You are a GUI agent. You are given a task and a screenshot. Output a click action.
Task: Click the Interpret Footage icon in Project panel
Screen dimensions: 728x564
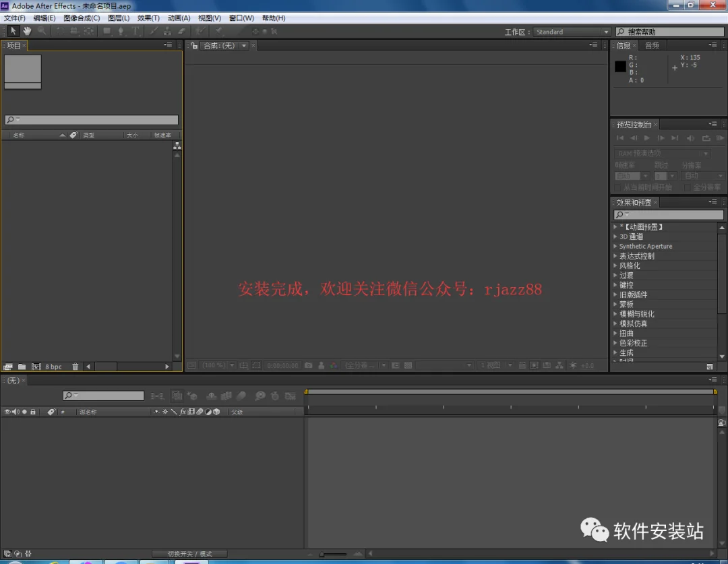[x=7, y=367]
